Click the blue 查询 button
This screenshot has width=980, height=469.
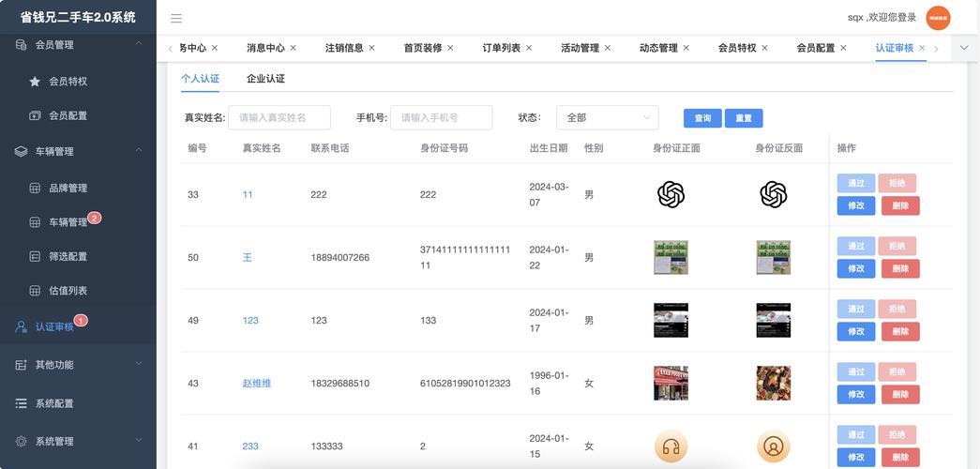(x=702, y=119)
